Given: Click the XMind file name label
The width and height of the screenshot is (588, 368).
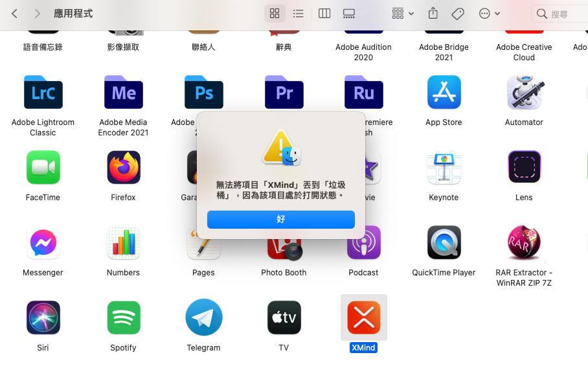Looking at the screenshot, I should point(363,348).
